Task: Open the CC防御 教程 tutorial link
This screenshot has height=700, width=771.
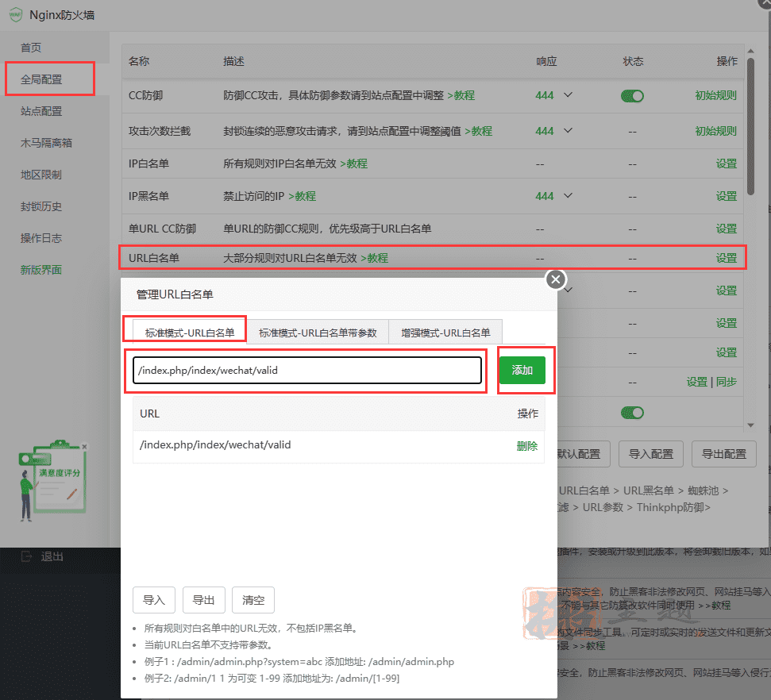Action: point(461,95)
